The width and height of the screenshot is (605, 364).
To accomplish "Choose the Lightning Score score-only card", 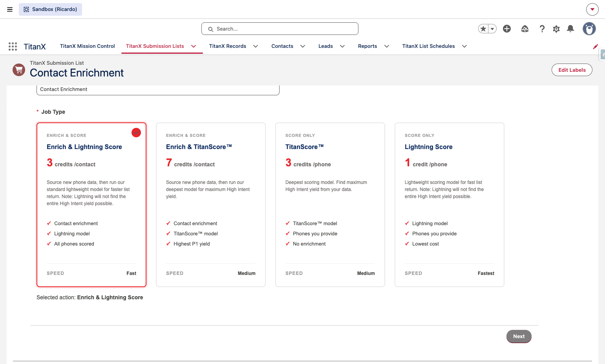I will click(x=450, y=205).
